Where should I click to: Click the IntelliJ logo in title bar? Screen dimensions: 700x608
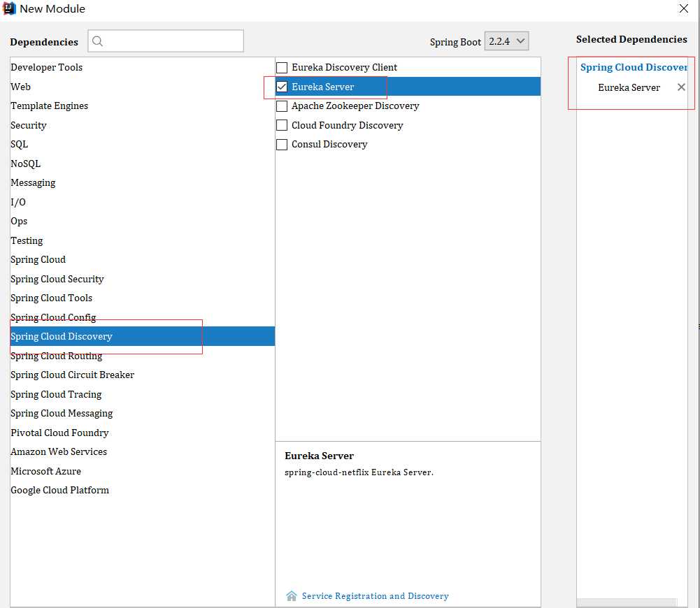(9, 8)
